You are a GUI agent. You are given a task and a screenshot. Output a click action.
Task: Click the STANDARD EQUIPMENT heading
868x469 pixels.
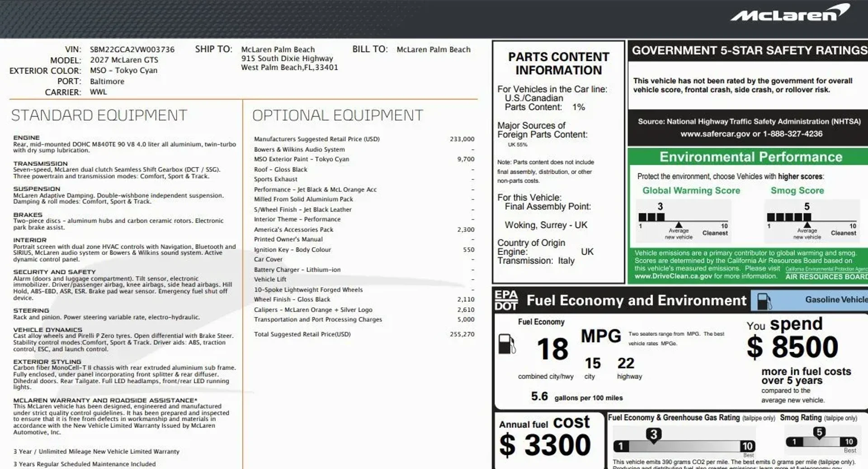coord(99,115)
